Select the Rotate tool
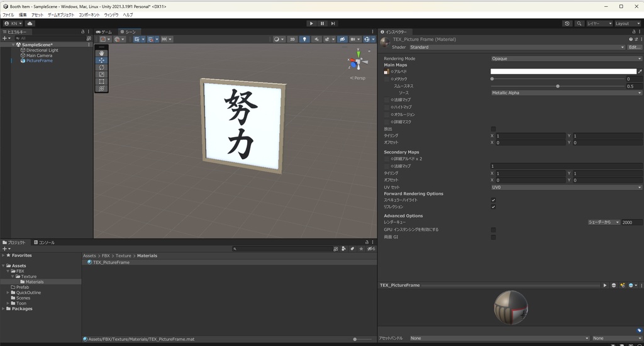 click(x=101, y=67)
